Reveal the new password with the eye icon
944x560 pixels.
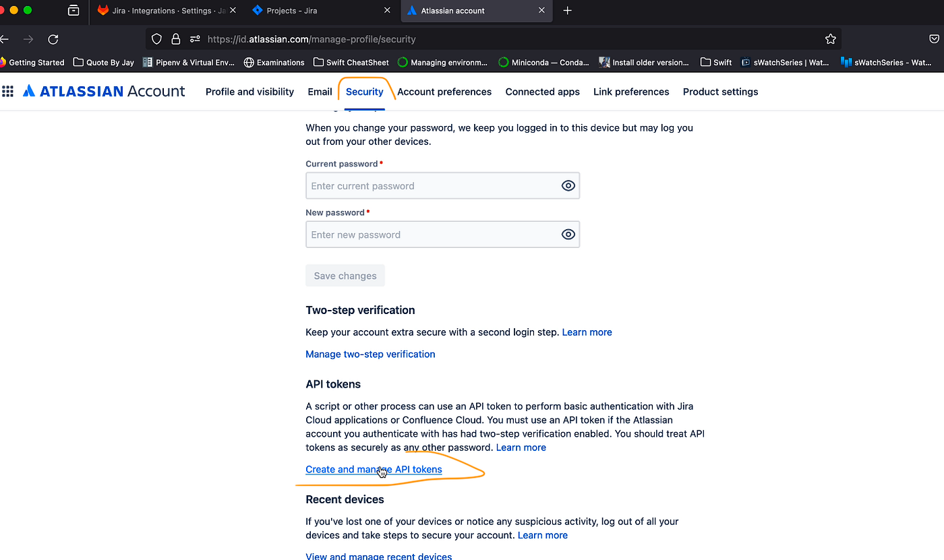click(x=568, y=235)
